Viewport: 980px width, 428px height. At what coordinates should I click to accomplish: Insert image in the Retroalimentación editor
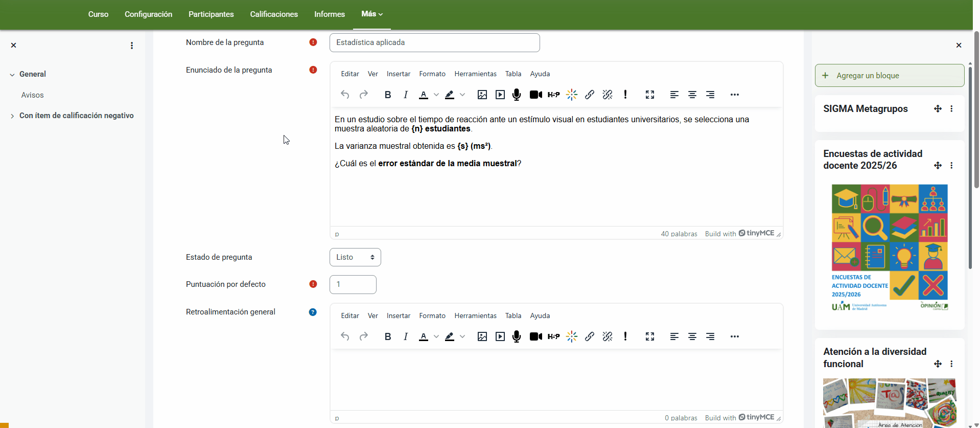tap(482, 336)
